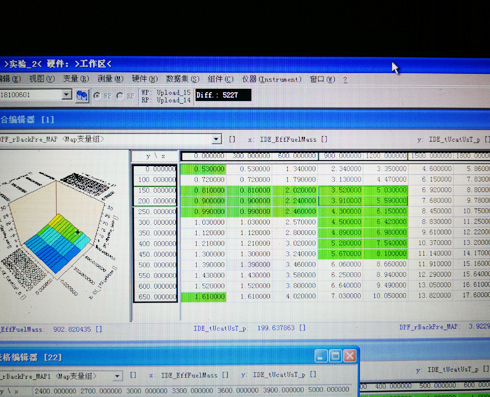Image resolution: width=490 pixels, height=397 pixels.
Task: Expand the rBackPre_MAP1 dropdown in lower window
Action: point(117,376)
